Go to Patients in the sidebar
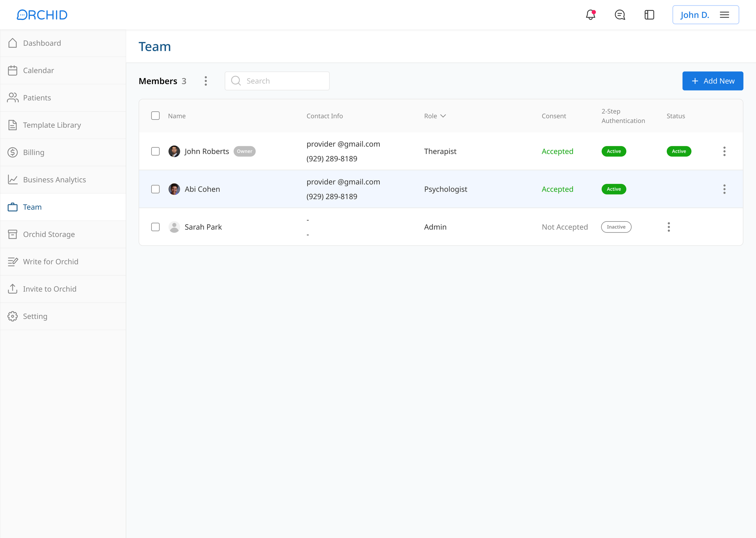The height and width of the screenshot is (538, 756). tap(37, 98)
